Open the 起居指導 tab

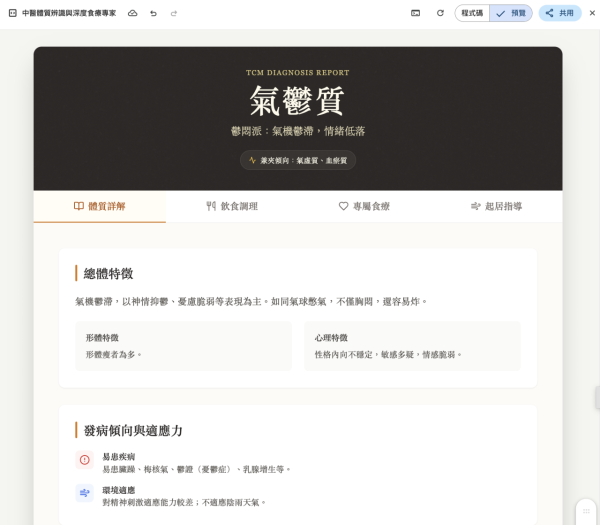(496, 206)
